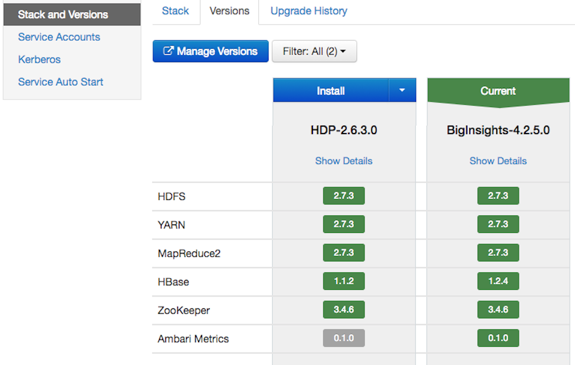Switch to the Stack tab
This screenshot has height=365, width=575.
(x=175, y=11)
